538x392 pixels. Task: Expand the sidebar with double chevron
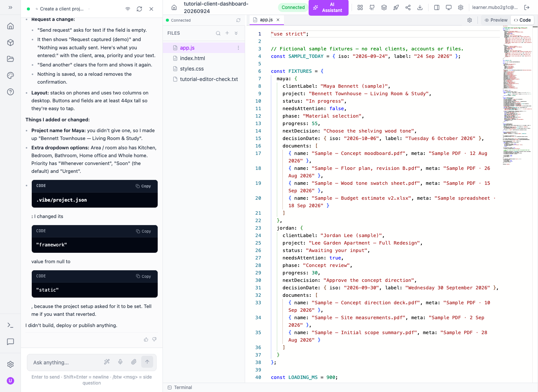coord(10,7)
